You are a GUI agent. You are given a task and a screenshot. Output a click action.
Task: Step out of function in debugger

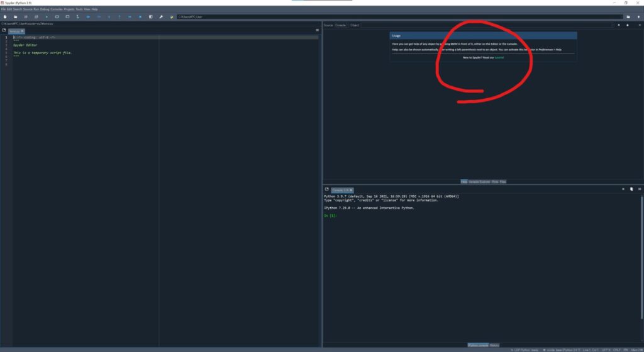(x=119, y=17)
